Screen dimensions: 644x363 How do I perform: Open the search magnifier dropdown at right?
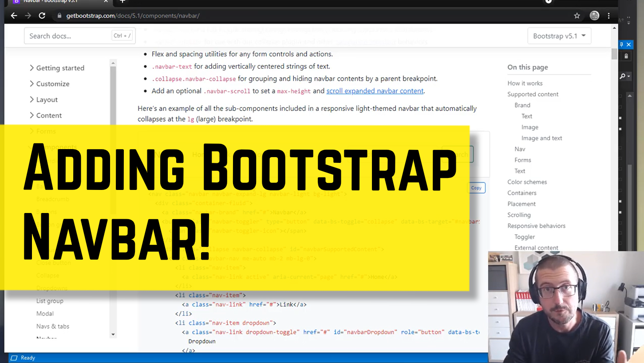click(625, 76)
